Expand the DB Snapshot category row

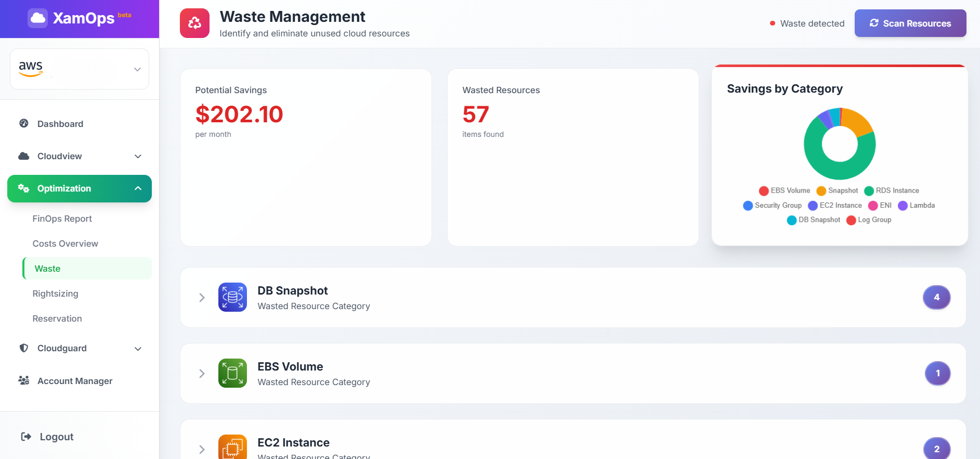click(x=202, y=298)
